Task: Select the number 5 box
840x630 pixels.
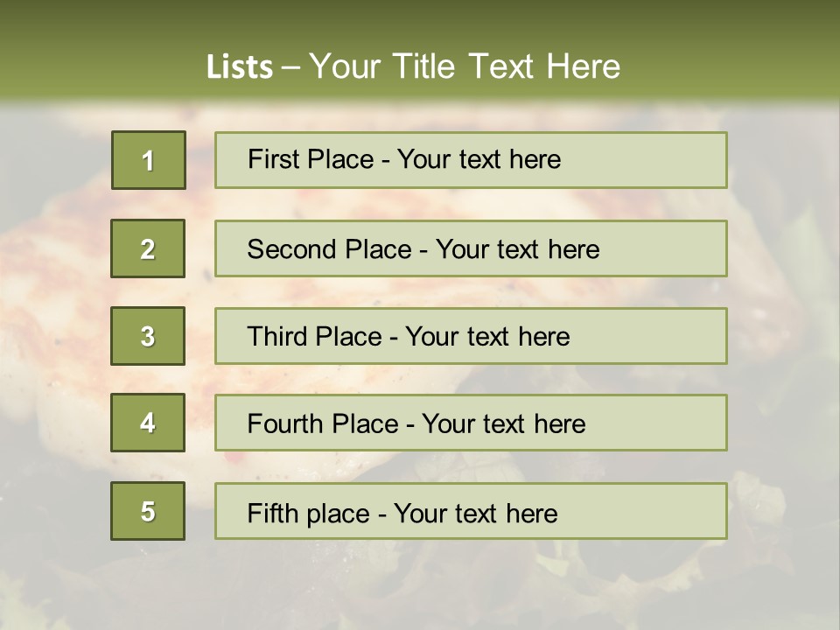Action: [148, 511]
